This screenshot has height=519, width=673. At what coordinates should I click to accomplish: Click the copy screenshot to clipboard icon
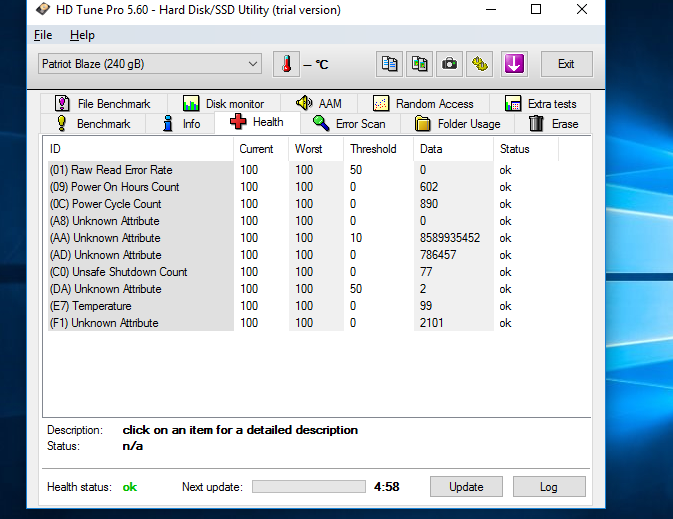(419, 64)
